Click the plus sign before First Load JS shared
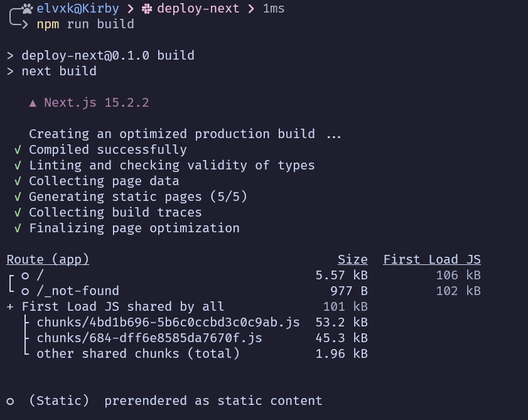This screenshot has width=528, height=420. (10, 307)
